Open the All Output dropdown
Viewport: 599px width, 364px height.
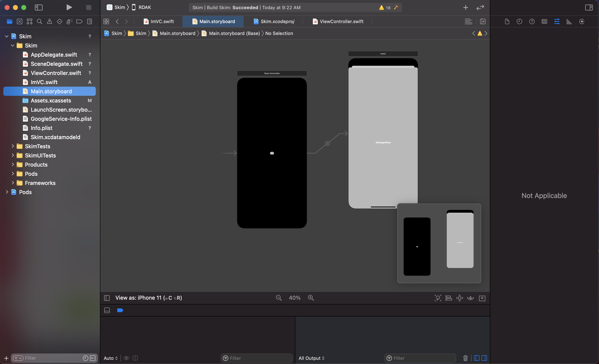tap(311, 358)
